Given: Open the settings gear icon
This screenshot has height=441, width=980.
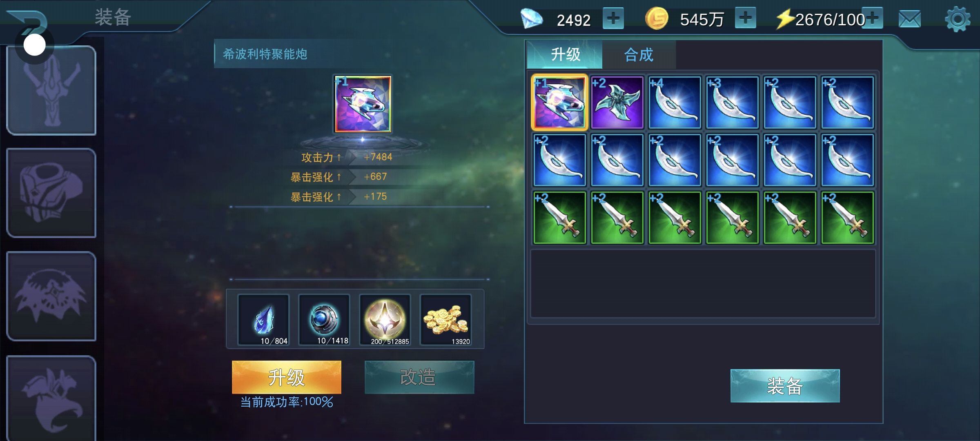Looking at the screenshot, I should tap(958, 19).
